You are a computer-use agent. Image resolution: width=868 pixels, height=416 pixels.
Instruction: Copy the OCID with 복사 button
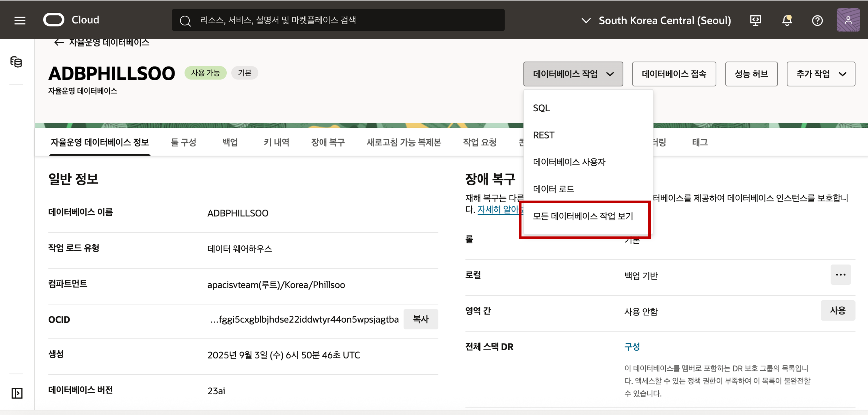click(x=420, y=319)
